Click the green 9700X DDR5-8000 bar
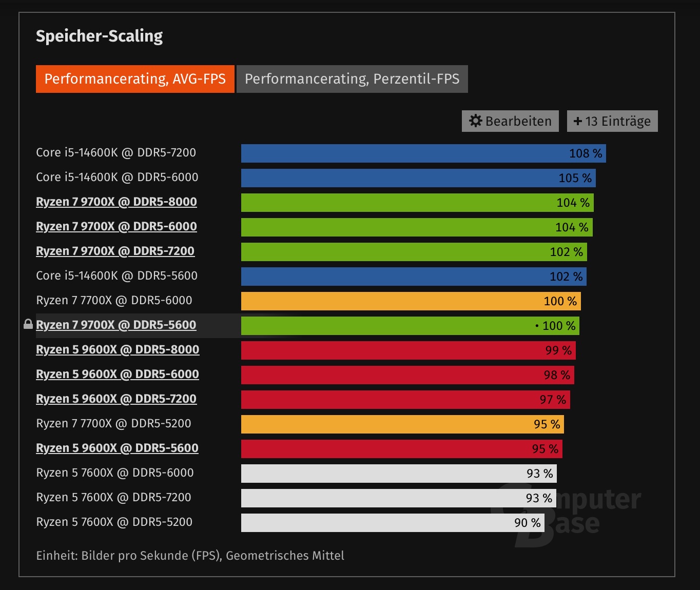 tap(417, 203)
